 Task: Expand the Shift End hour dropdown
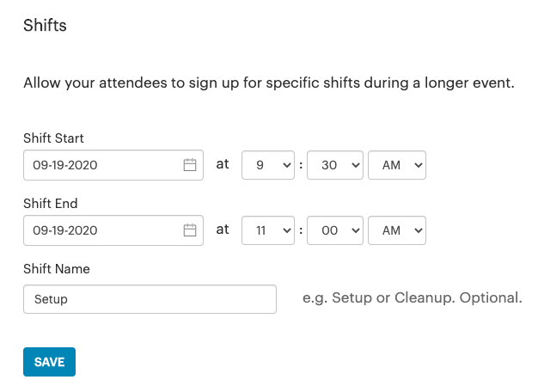click(268, 230)
